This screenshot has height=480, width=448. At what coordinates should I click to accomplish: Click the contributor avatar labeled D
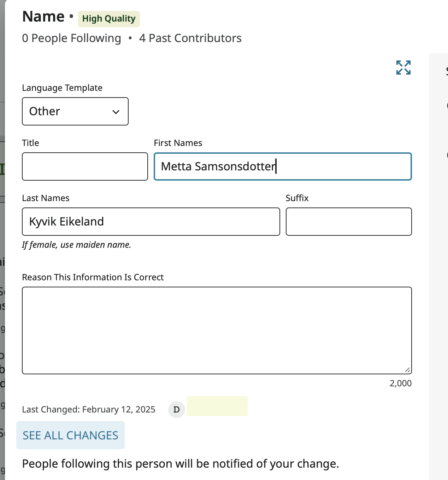click(x=176, y=409)
